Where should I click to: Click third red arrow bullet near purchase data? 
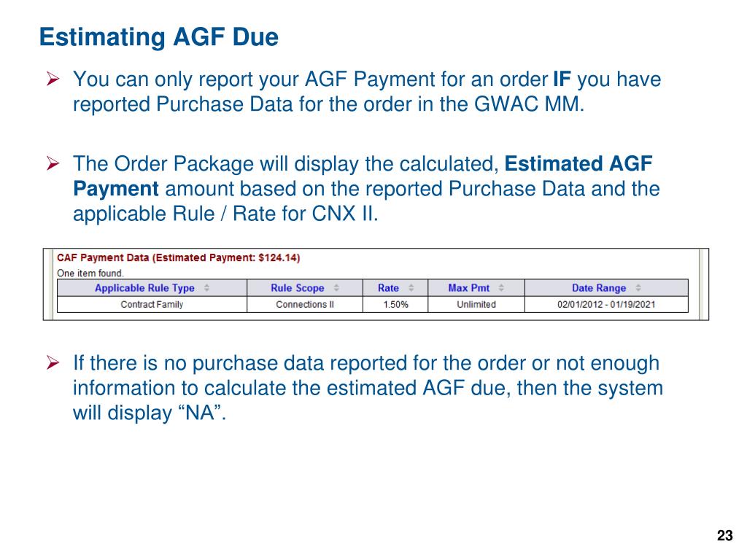pyautogui.click(x=53, y=363)
